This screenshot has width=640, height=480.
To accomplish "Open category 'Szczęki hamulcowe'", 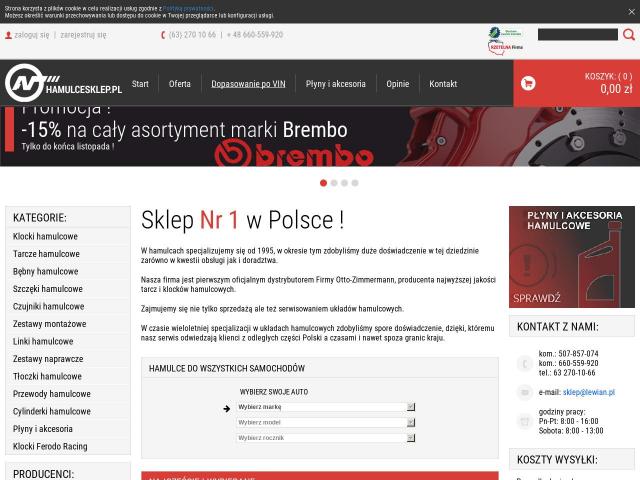I will point(48,289).
